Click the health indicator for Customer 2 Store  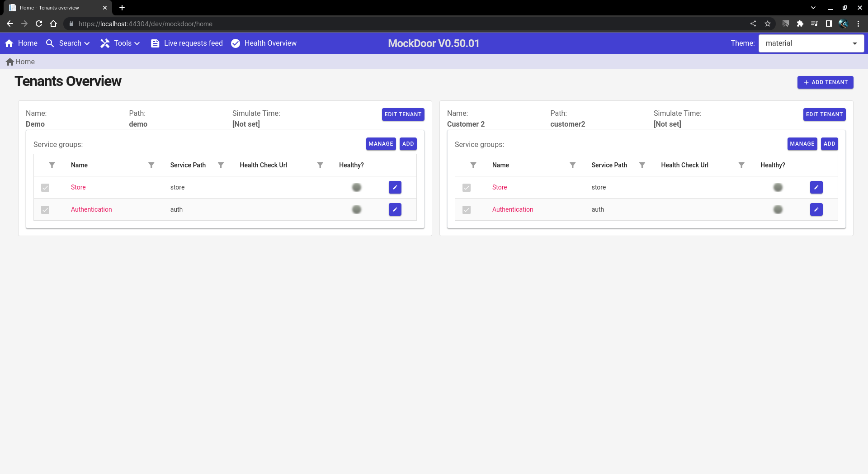tap(778, 187)
